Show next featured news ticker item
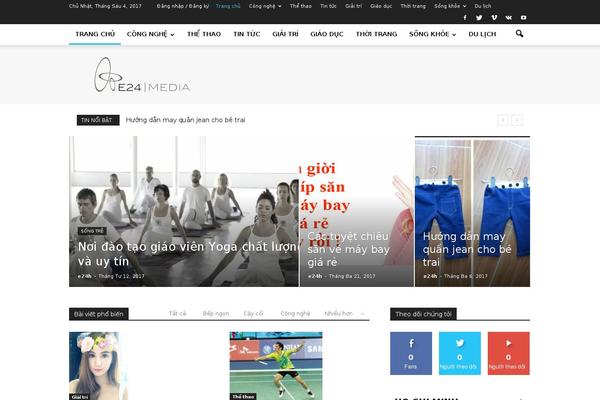600x400 pixels. tap(517, 120)
